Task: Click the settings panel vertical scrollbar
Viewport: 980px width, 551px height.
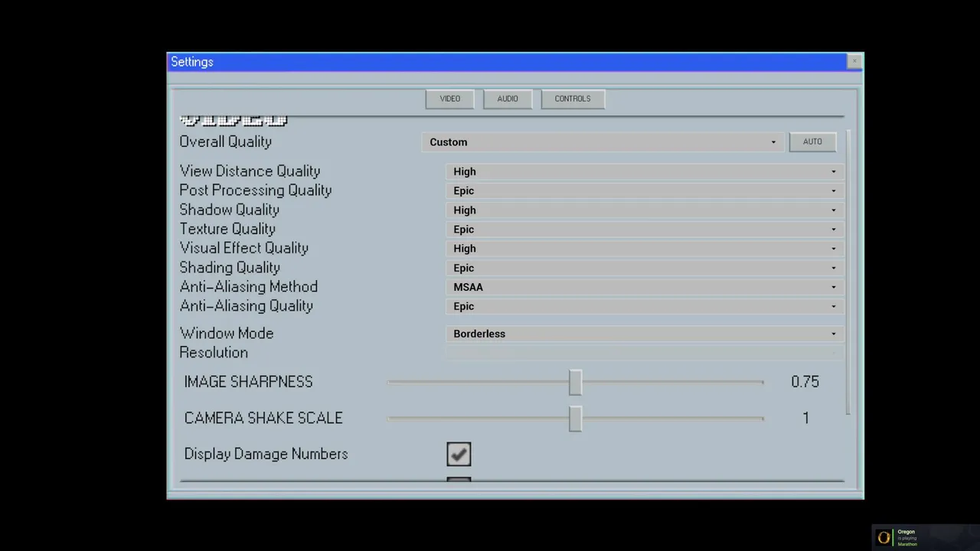Action: click(x=848, y=272)
